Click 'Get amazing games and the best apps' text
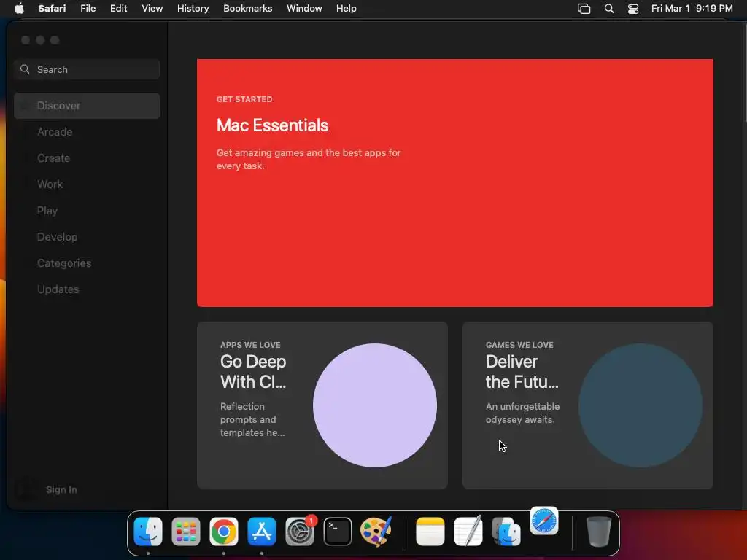 (309, 159)
